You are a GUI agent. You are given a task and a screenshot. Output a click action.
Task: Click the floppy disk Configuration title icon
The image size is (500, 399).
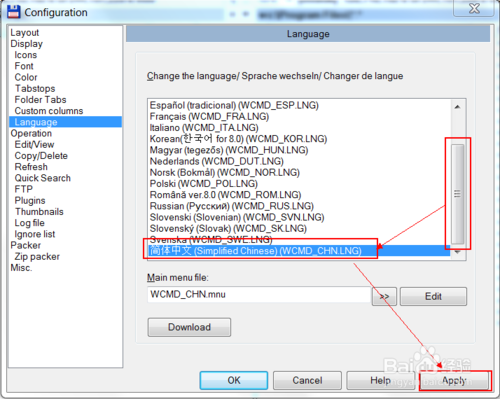pyautogui.click(x=14, y=12)
